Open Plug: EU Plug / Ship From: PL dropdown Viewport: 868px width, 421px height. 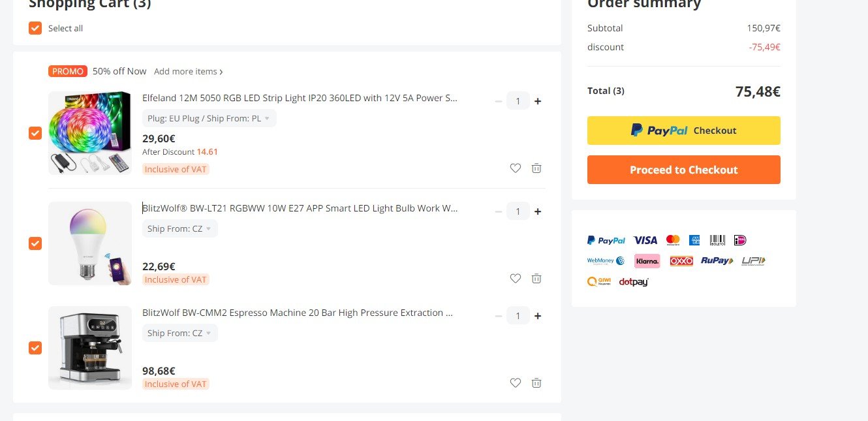click(209, 118)
